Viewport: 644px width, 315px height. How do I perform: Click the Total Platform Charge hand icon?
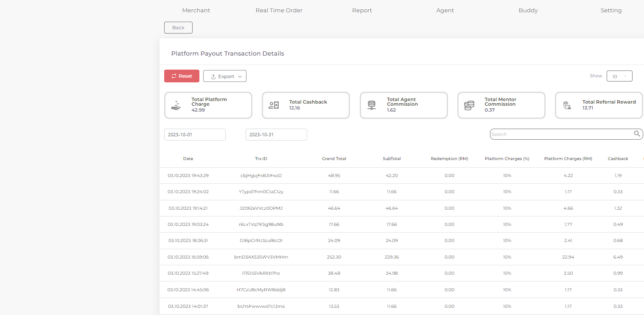pyautogui.click(x=176, y=105)
